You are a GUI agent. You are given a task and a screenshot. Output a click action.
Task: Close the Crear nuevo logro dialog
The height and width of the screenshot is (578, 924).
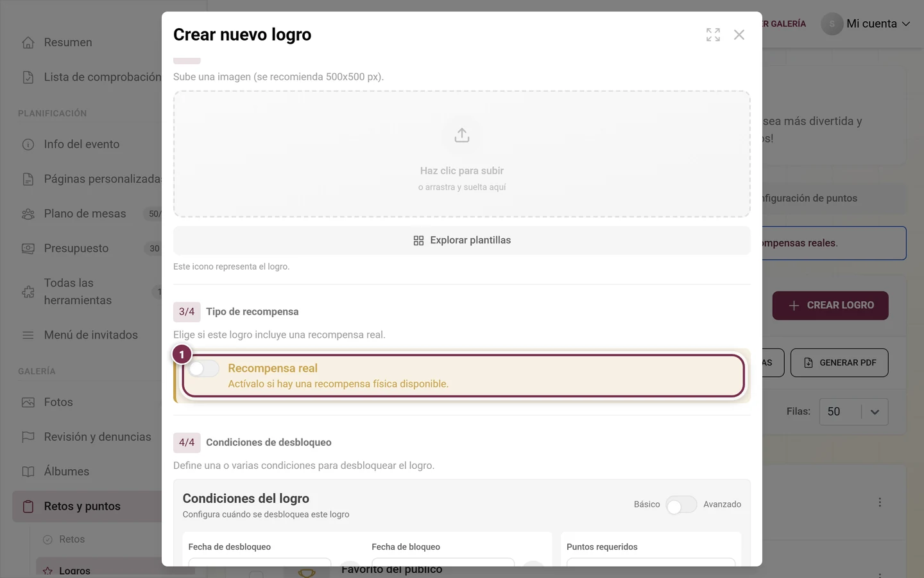[x=739, y=35]
